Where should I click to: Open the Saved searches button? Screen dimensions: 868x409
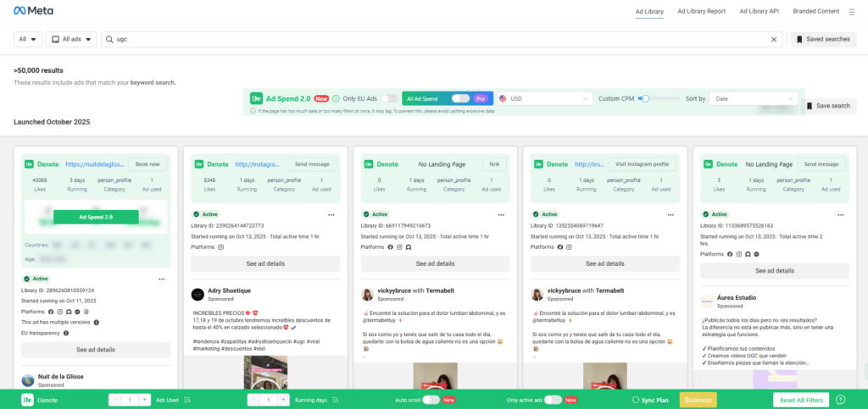823,39
